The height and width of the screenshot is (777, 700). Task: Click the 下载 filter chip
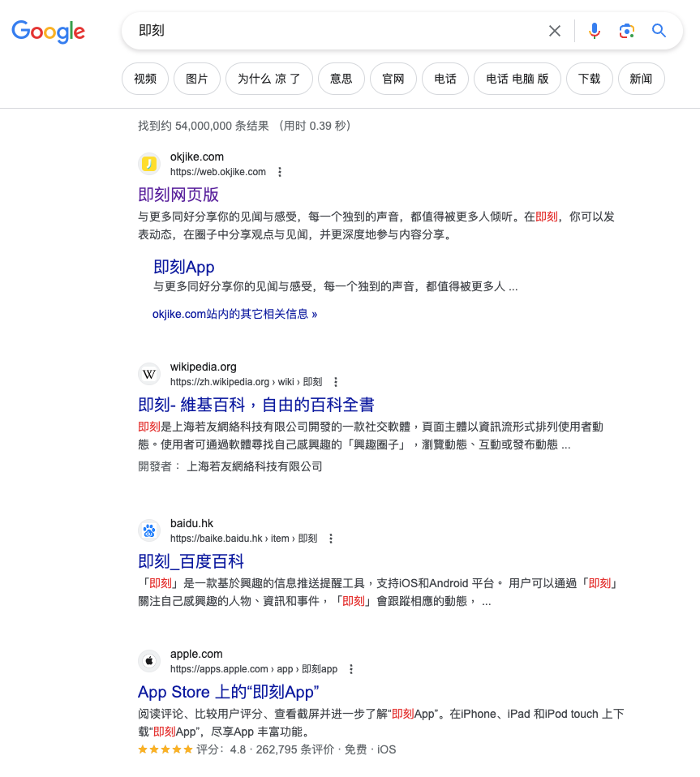[x=589, y=79]
